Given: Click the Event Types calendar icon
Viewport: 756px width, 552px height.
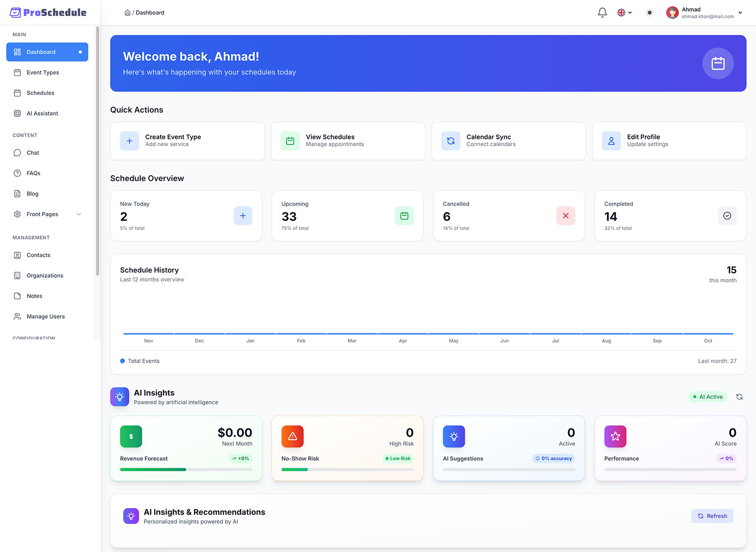Looking at the screenshot, I should tap(17, 72).
